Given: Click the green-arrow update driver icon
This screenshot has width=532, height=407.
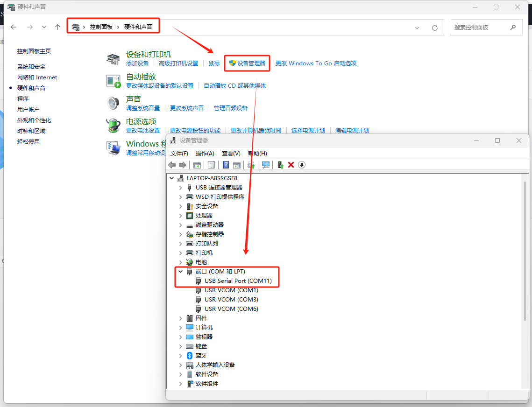Looking at the screenshot, I should 280,165.
